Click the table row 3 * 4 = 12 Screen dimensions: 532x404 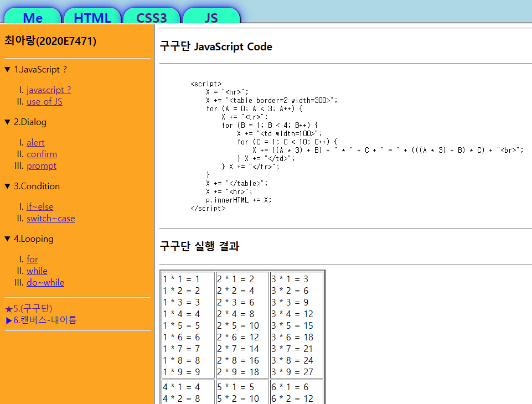(292, 314)
